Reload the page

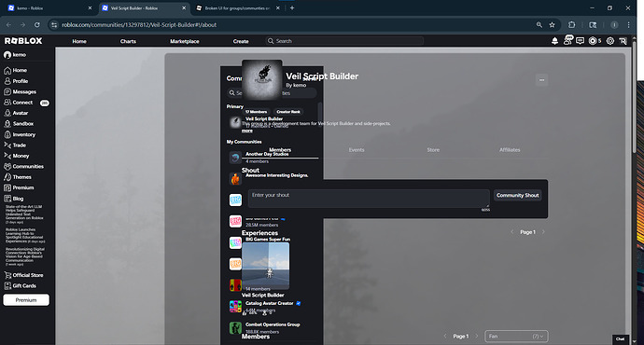click(37, 24)
